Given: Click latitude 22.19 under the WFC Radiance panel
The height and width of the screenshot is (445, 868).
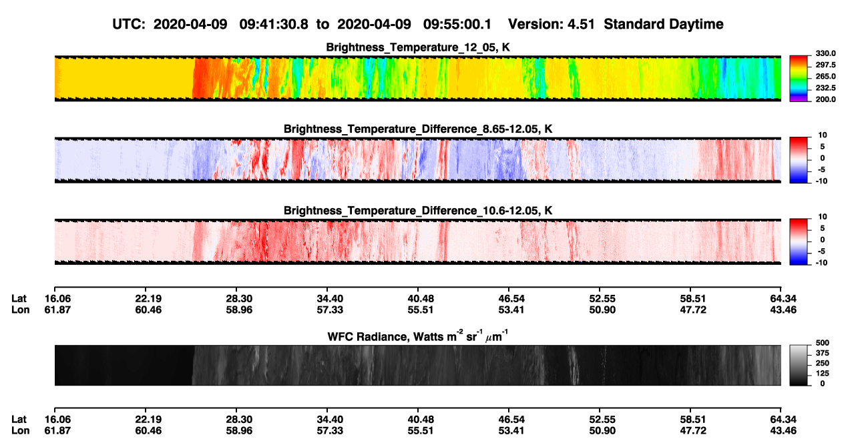Looking at the screenshot, I should [x=145, y=420].
